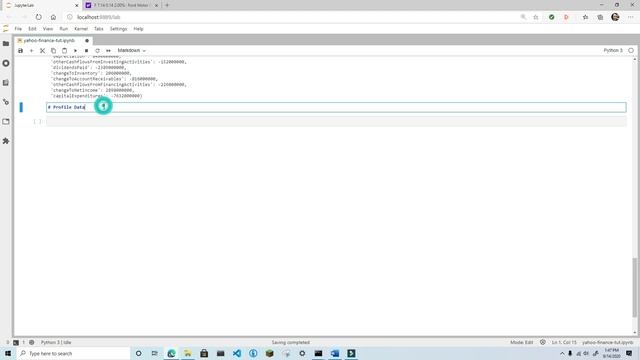This screenshot has height=360, width=640.
Task: Open the Edit menu
Action: [32, 29]
